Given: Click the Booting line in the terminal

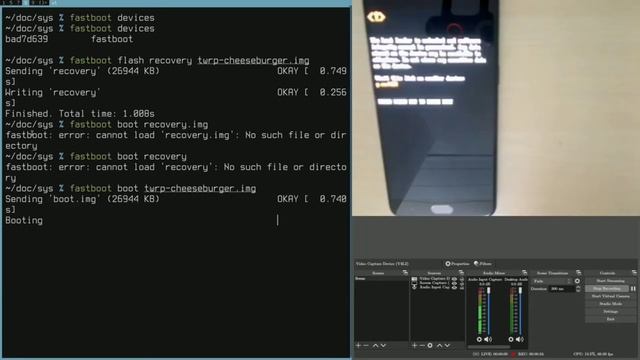Looking at the screenshot, I should point(24,220).
